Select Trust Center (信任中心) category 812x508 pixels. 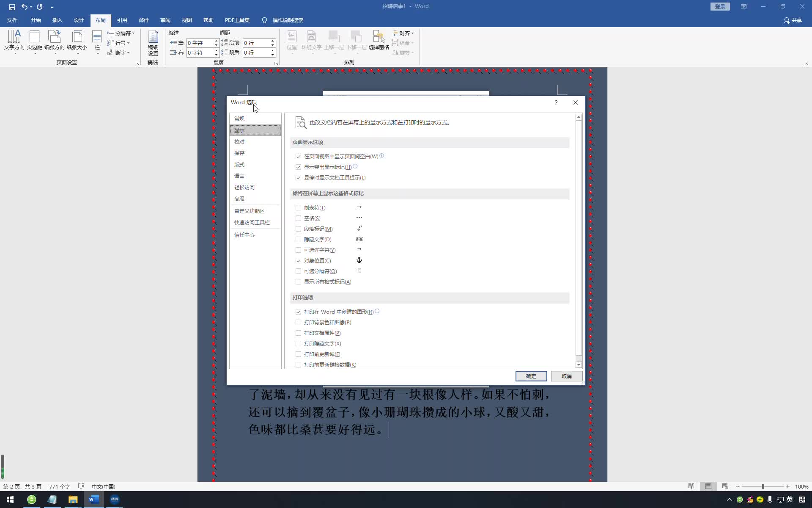pos(255,235)
